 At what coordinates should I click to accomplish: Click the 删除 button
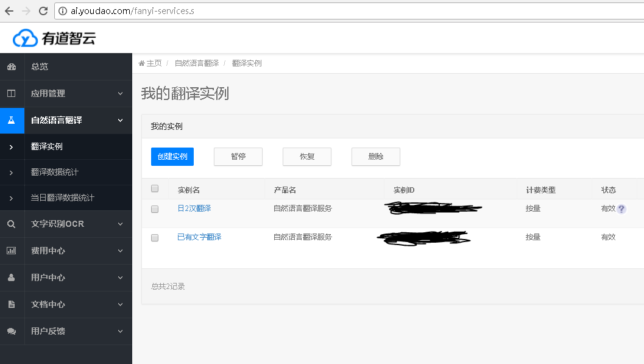pyautogui.click(x=376, y=157)
